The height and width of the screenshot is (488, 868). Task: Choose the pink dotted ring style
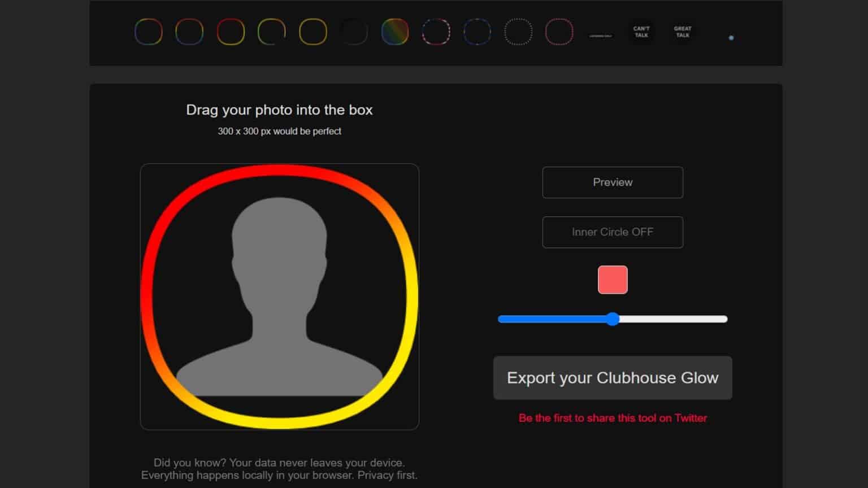pos(558,32)
